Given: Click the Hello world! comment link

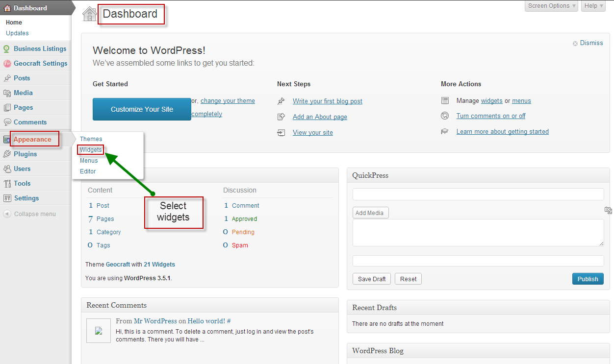Looking at the screenshot, I should [x=206, y=321].
